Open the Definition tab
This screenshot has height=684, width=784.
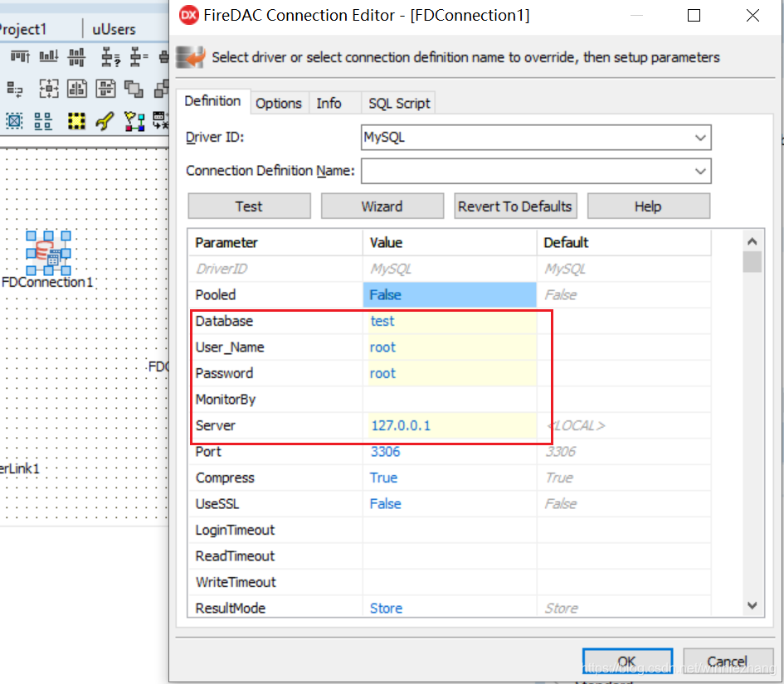[212, 101]
